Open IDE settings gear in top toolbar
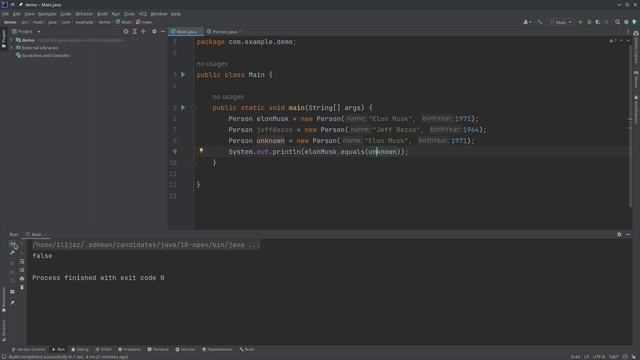Screen dimensions: 640x360 click(x=626, y=22)
